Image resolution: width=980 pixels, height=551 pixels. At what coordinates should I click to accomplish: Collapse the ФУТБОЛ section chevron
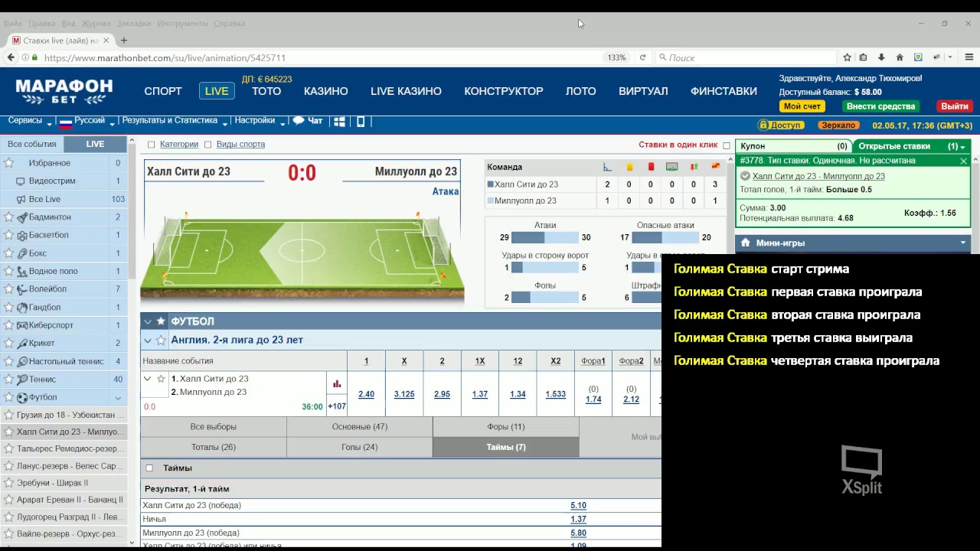point(148,321)
